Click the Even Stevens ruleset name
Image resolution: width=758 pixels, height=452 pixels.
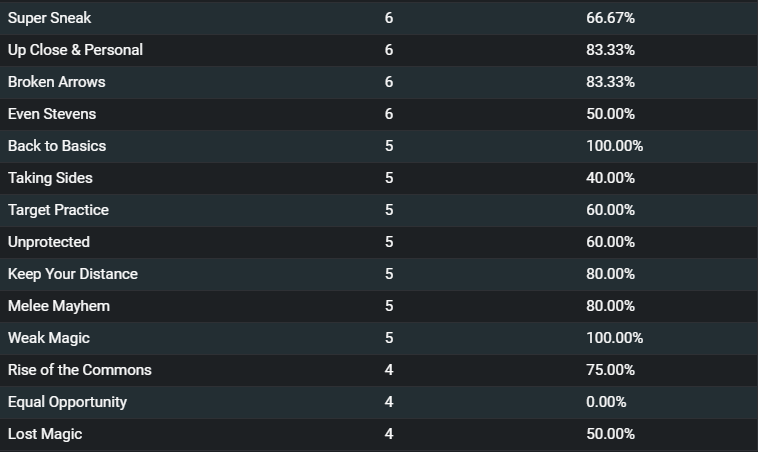(x=52, y=114)
